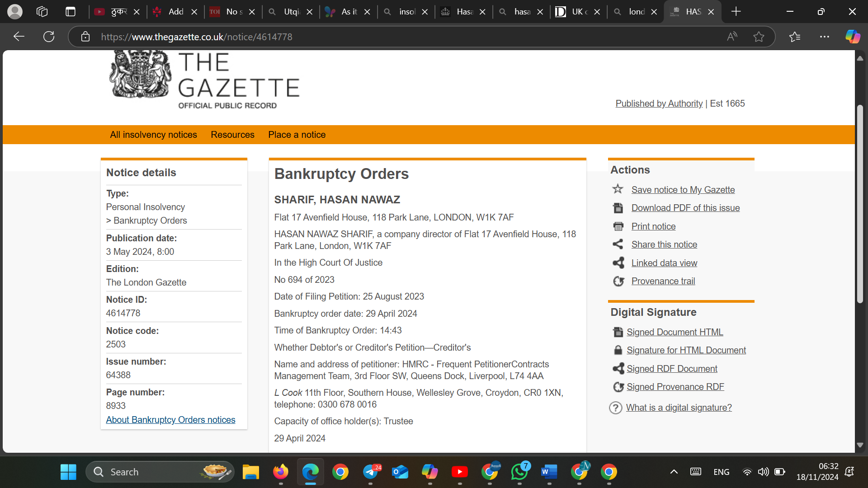Click the question mark digital signature icon
Image resolution: width=868 pixels, height=488 pixels.
coord(615,408)
